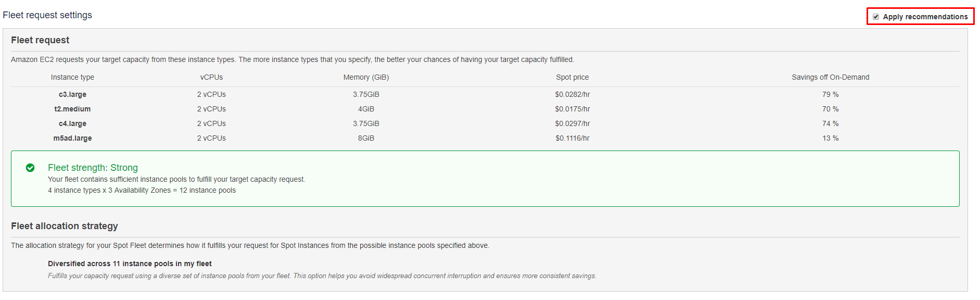The width and height of the screenshot is (980, 300).
Task: Click the 8GiB memory value
Action: (366, 138)
